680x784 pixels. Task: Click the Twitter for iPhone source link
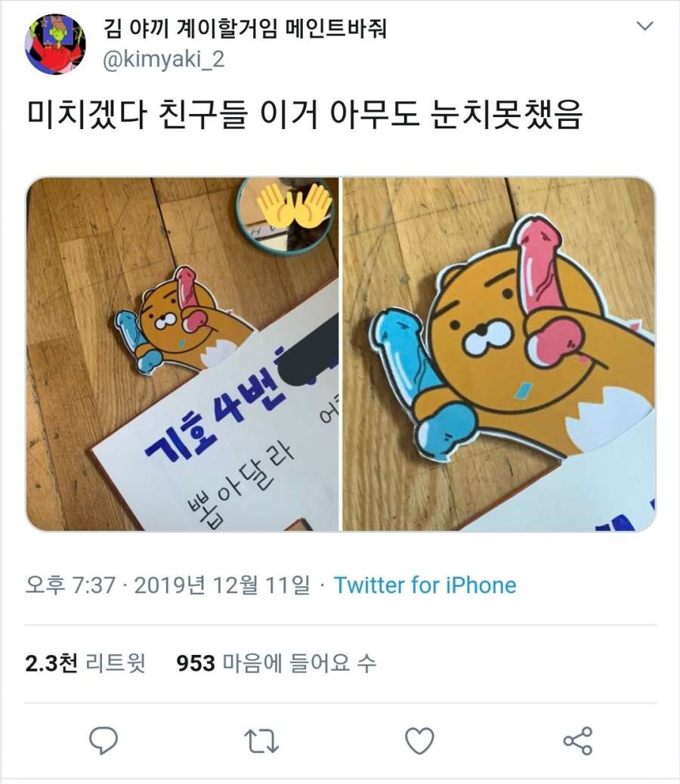tap(425, 585)
